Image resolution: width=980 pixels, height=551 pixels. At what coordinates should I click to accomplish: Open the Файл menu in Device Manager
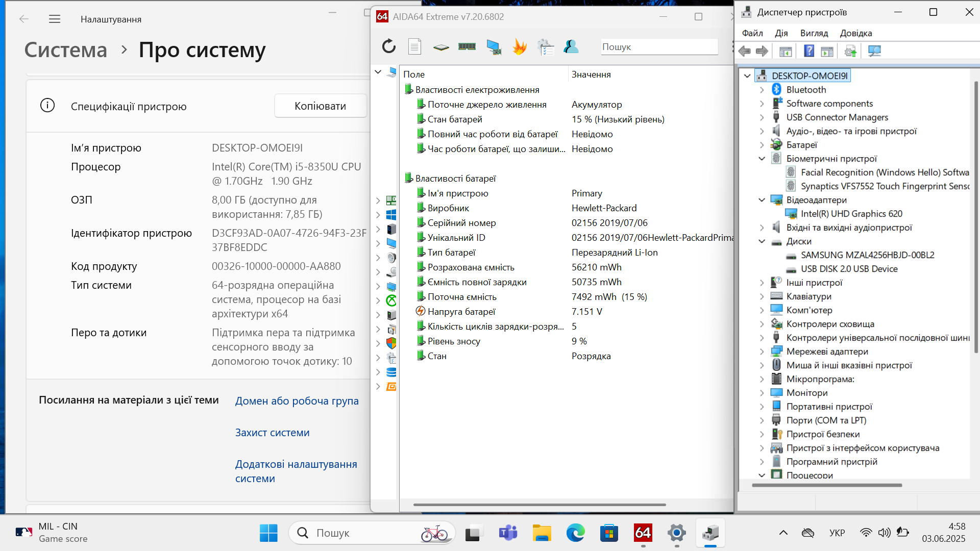752,33
